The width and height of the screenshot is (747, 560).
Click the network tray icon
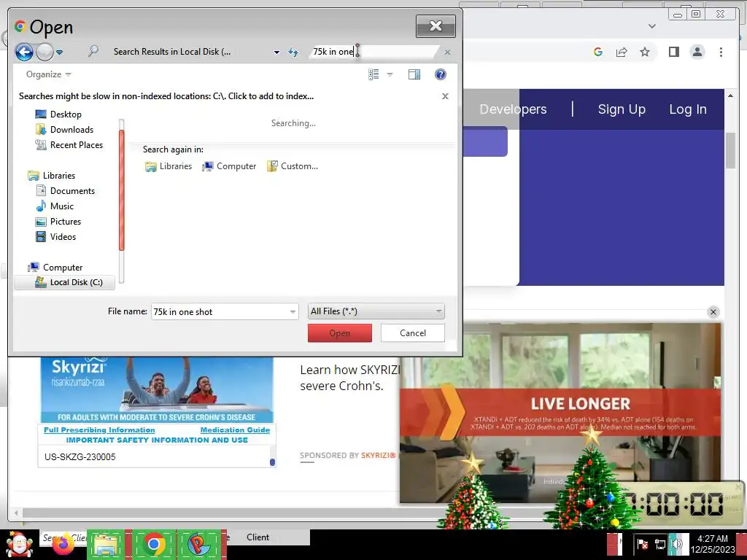(x=659, y=544)
